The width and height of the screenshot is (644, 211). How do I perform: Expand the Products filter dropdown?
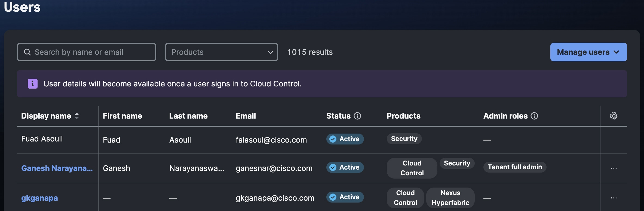click(x=221, y=52)
